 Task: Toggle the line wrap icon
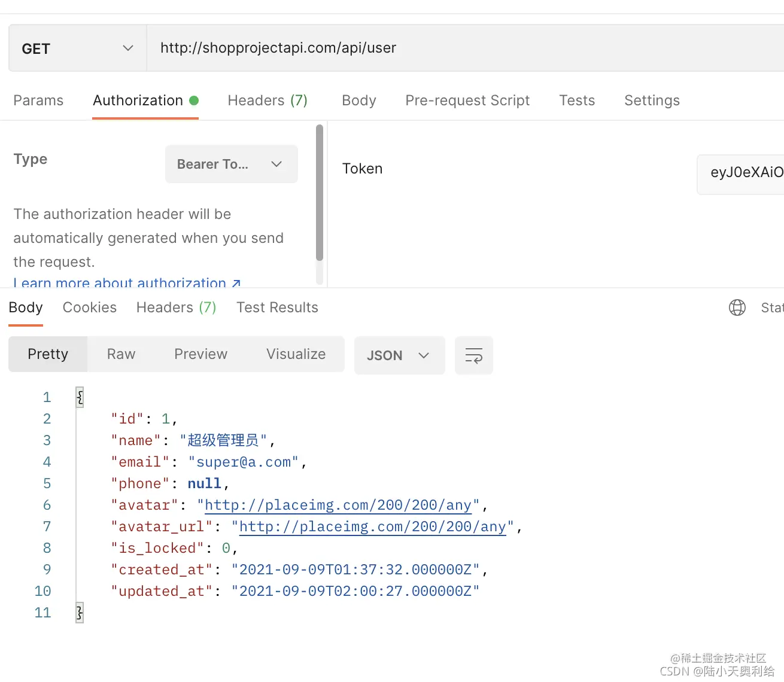(x=474, y=355)
